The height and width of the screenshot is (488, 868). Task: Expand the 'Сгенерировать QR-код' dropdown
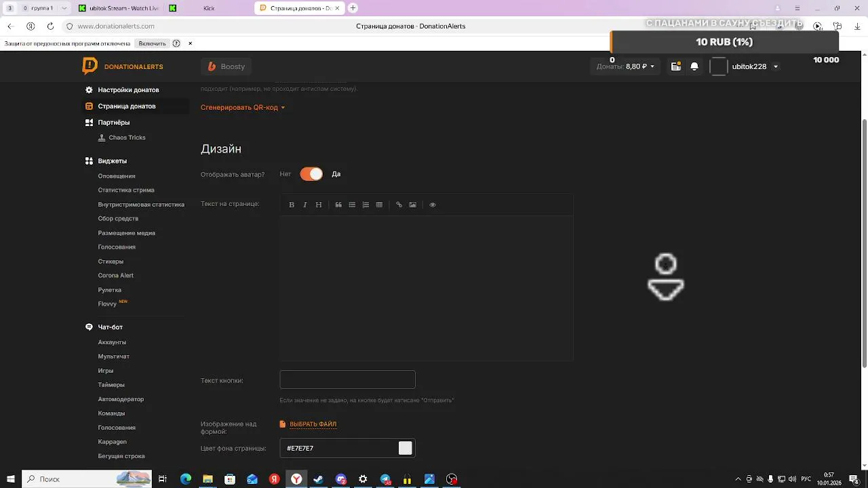(x=243, y=107)
